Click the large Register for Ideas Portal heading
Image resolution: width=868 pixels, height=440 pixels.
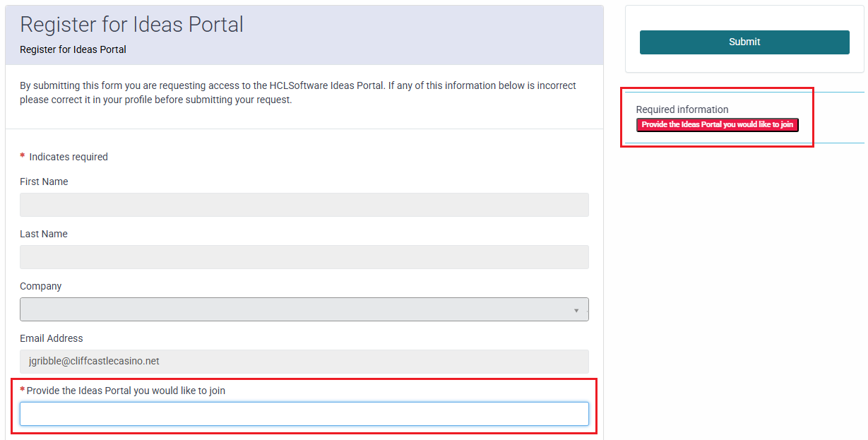point(131,25)
